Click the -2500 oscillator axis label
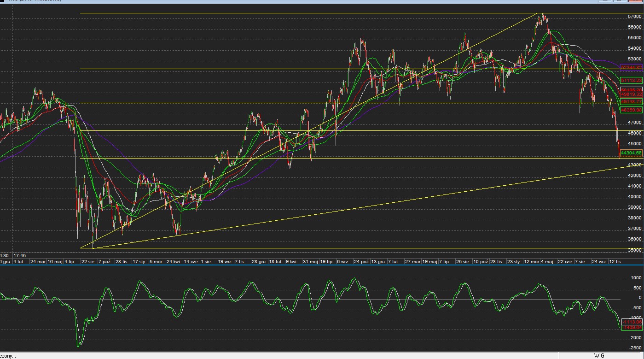The width and height of the screenshot is (644, 359). [x=635, y=348]
